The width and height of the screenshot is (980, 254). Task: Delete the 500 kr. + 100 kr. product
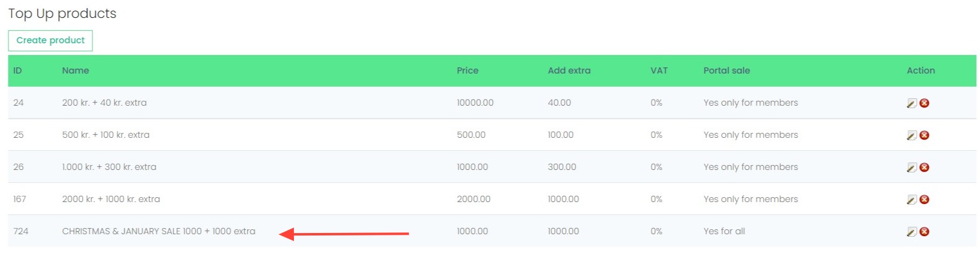[x=924, y=135]
